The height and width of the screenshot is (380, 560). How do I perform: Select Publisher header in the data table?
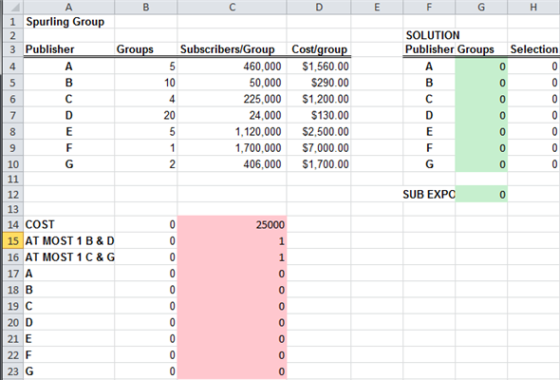(69, 49)
